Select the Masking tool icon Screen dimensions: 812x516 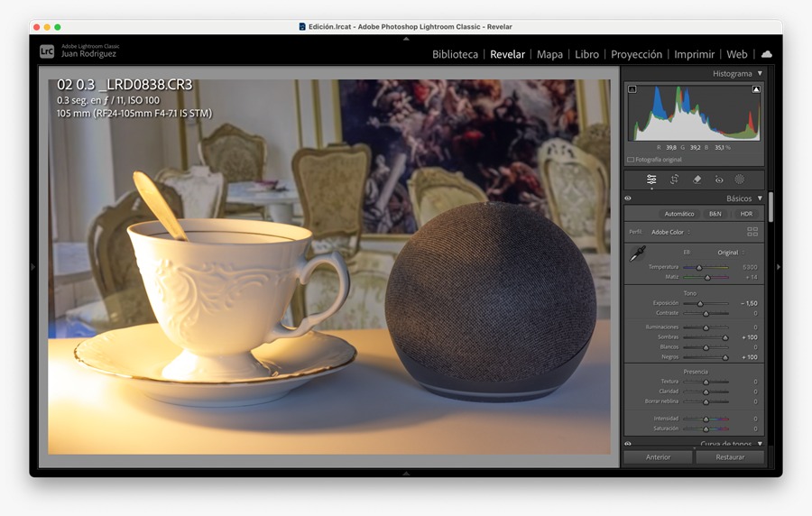click(740, 180)
